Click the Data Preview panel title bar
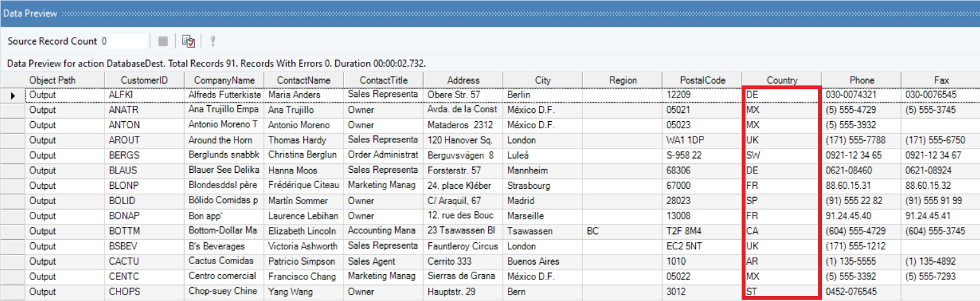Screen dimensions: 980x301 [x=446, y=13]
